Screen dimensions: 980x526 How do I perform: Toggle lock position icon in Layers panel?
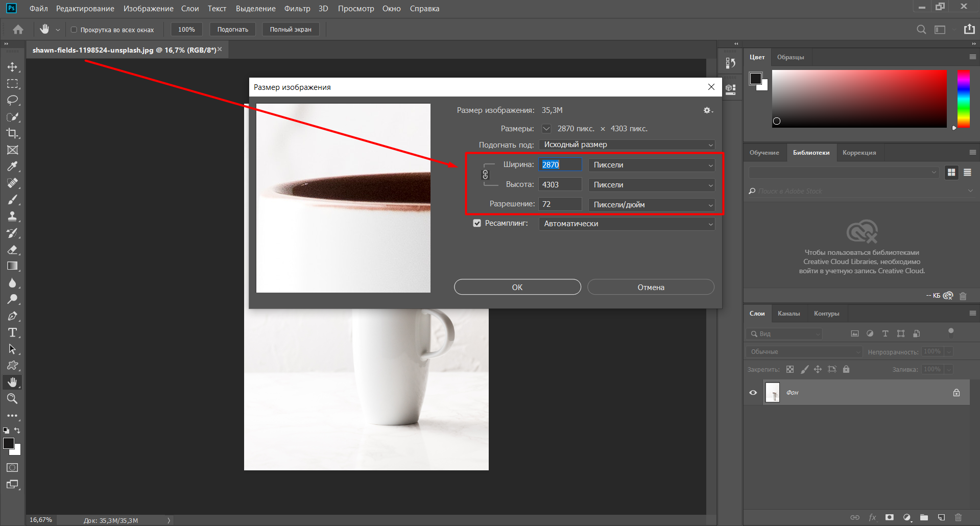(x=818, y=369)
